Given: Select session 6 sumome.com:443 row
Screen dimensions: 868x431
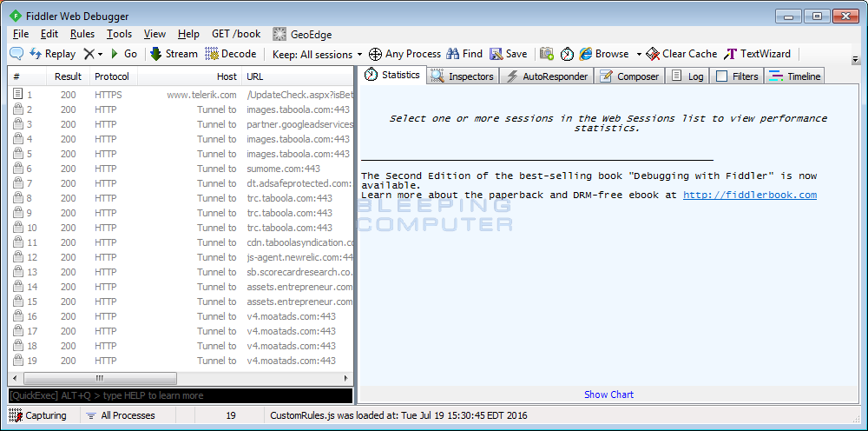Looking at the screenshot, I should [x=181, y=169].
